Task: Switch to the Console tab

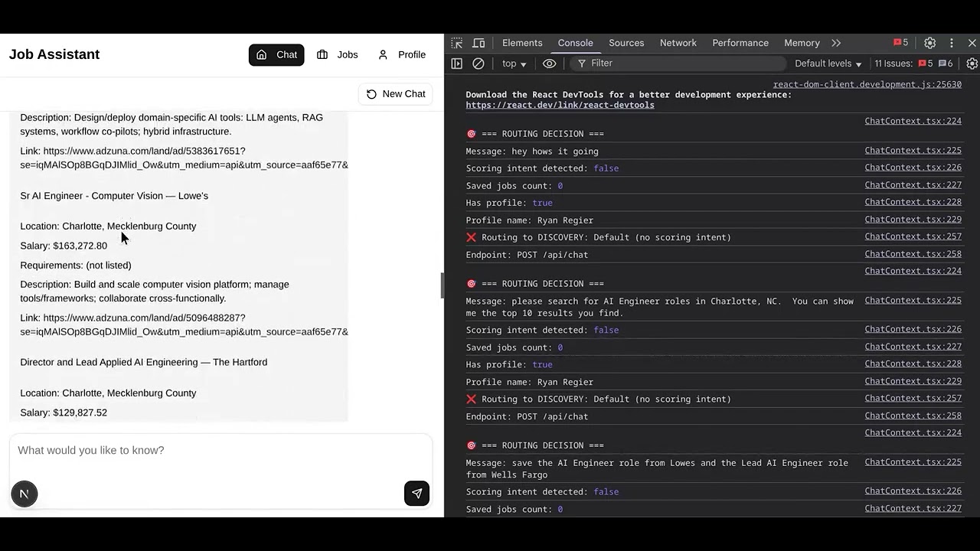Action: (x=575, y=43)
